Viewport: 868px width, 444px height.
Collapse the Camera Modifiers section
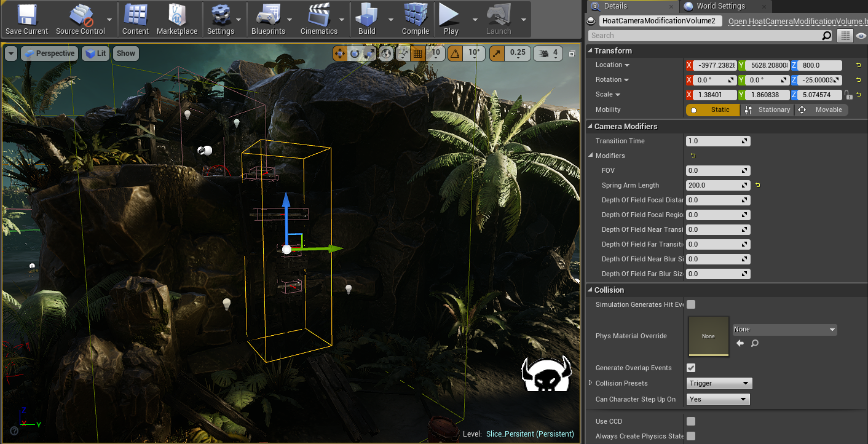click(x=590, y=126)
